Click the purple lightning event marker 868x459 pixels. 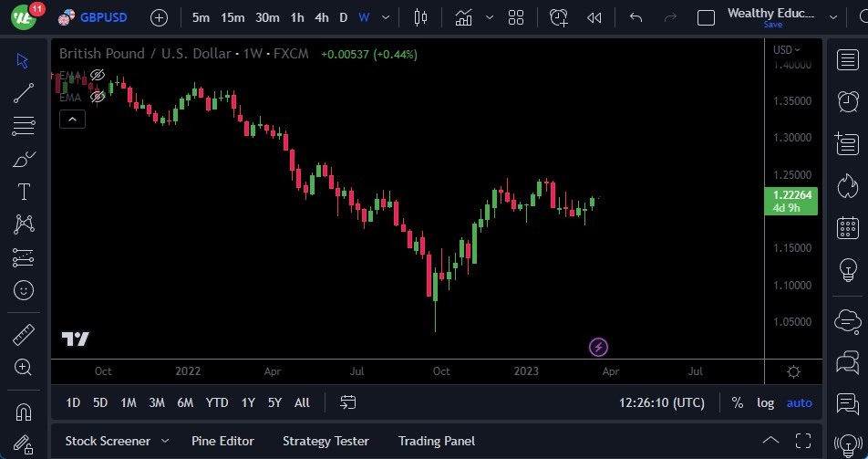(598, 347)
